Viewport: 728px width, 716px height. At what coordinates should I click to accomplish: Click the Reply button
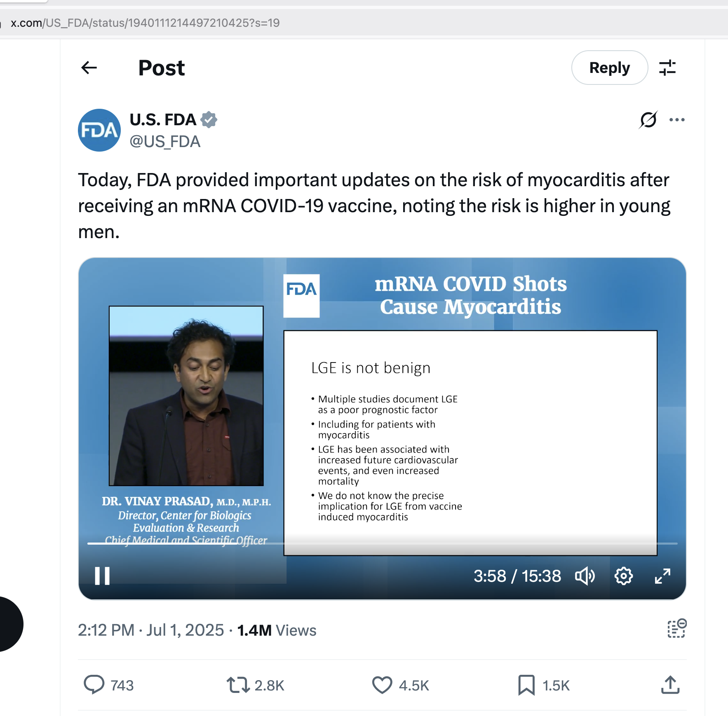click(609, 68)
